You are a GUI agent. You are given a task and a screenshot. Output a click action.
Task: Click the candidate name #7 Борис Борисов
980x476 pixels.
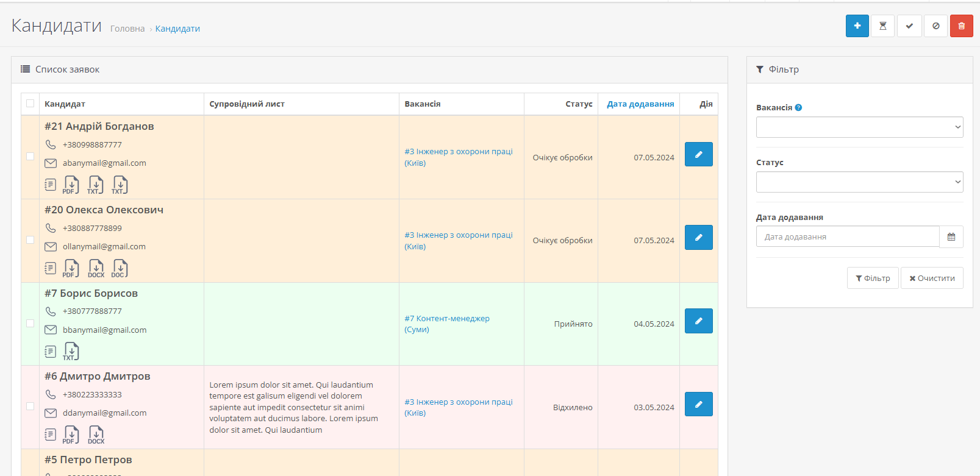91,293
